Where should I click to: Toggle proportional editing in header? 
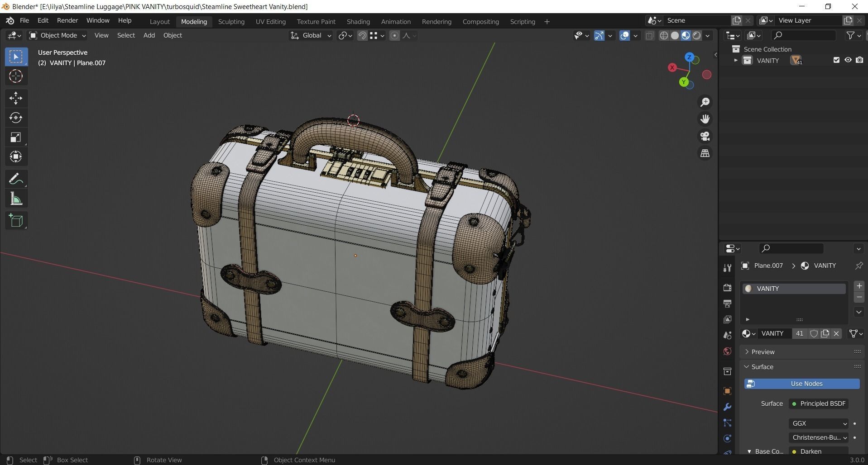coord(394,35)
